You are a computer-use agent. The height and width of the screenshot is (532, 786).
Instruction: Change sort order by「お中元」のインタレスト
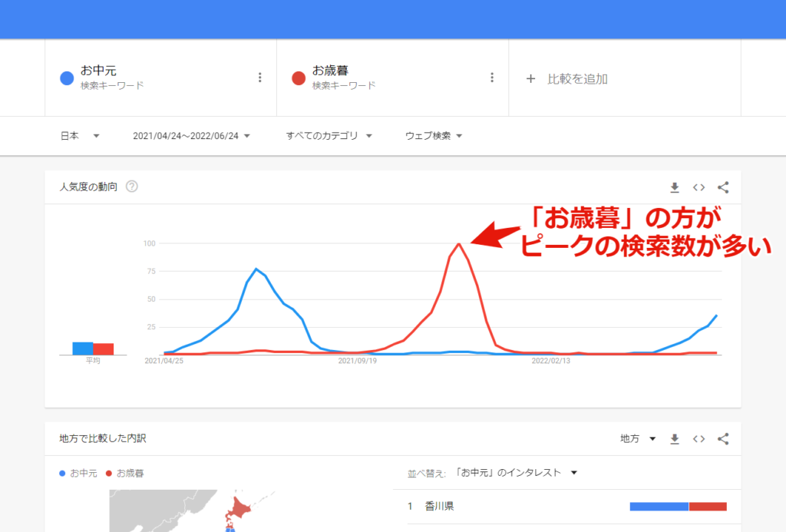(x=515, y=473)
